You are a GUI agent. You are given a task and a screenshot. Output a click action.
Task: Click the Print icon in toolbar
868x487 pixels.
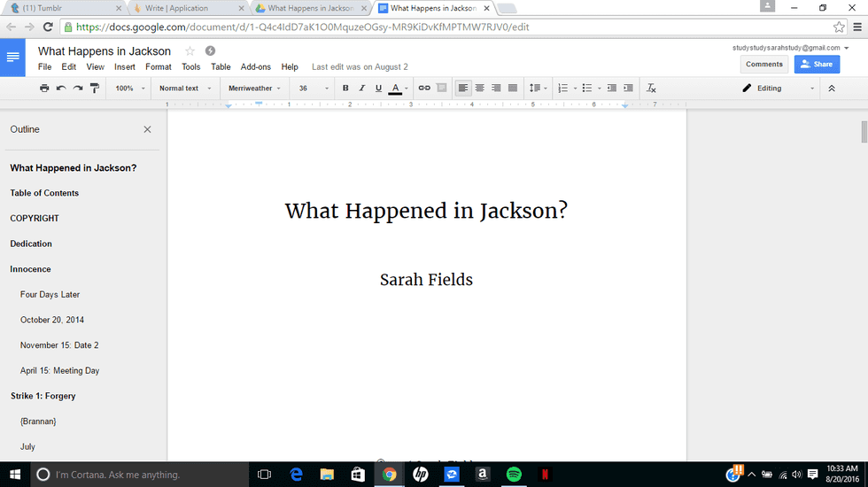(x=44, y=89)
